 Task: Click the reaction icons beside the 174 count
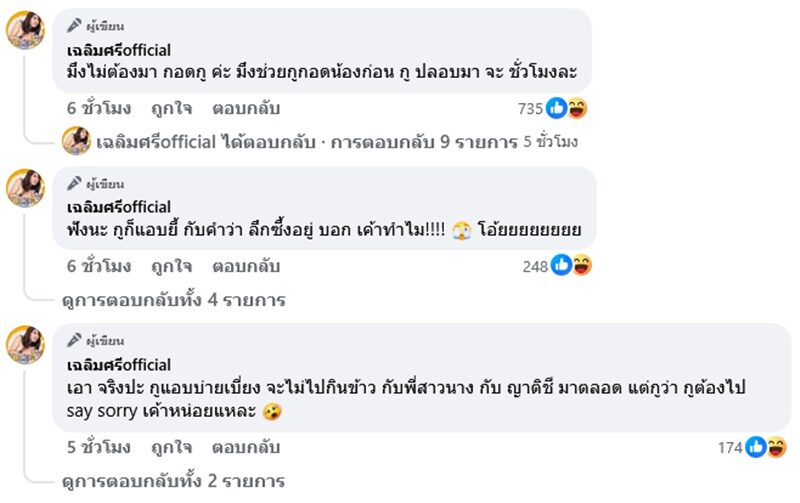[767, 447]
